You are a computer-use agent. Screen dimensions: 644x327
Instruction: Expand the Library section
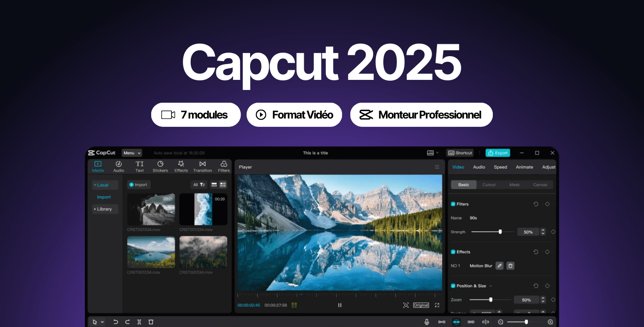tap(105, 209)
